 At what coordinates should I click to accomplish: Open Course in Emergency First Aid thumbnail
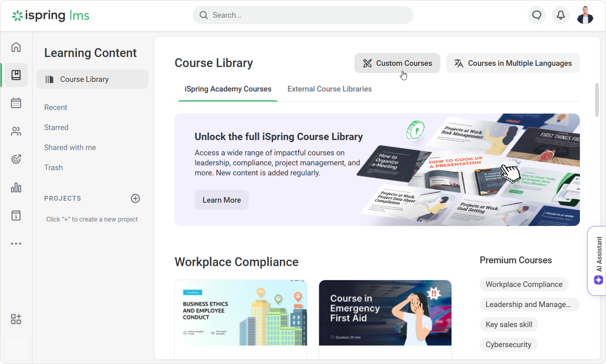click(x=385, y=313)
